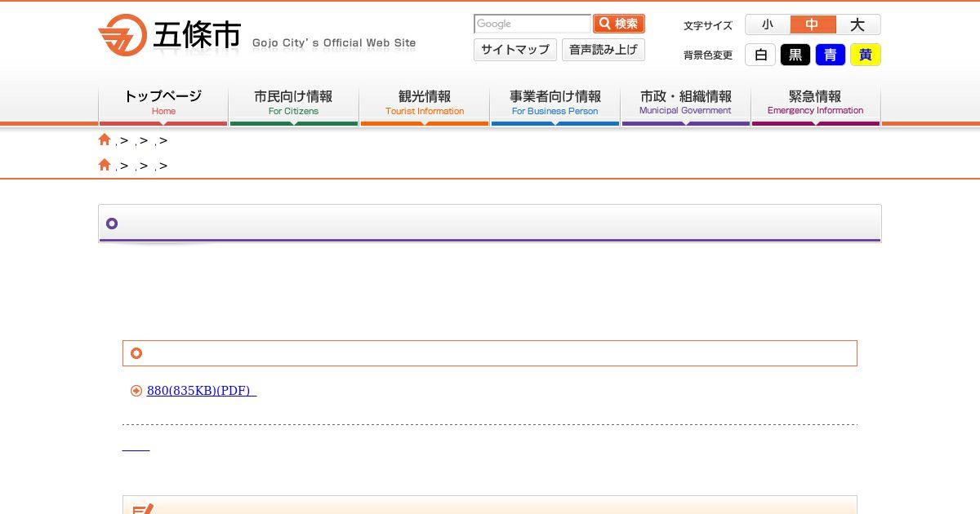Change background color to black 黒
The image size is (980, 514).
(x=795, y=55)
